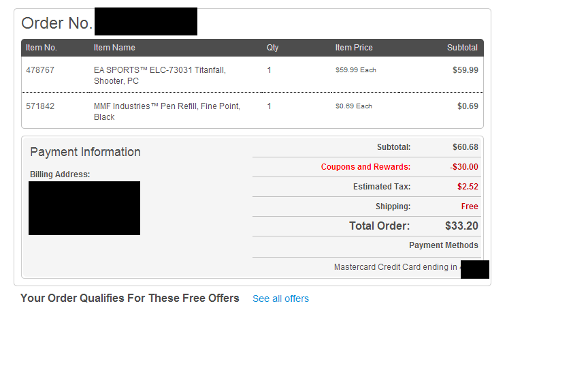Screen dimensions: 588x368
Task: Select the $0.69 pen refill subtotal amount
Action: point(468,106)
